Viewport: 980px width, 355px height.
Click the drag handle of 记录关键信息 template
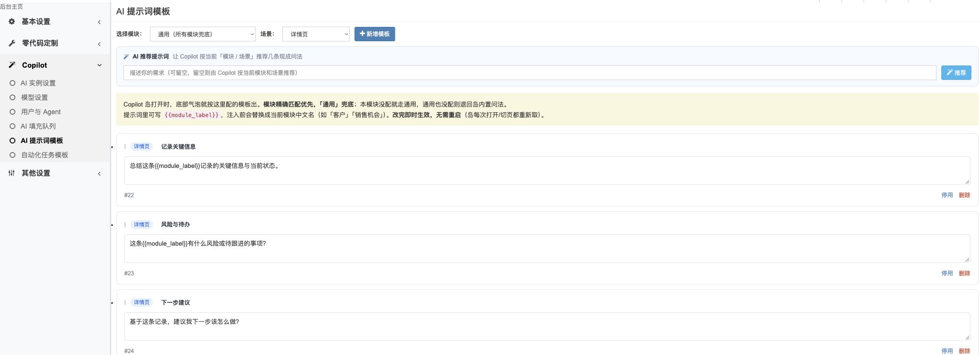[125, 147]
